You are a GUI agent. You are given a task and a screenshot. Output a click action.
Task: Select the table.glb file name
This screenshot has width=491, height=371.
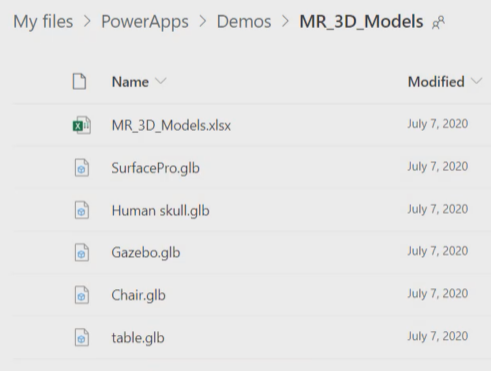138,338
